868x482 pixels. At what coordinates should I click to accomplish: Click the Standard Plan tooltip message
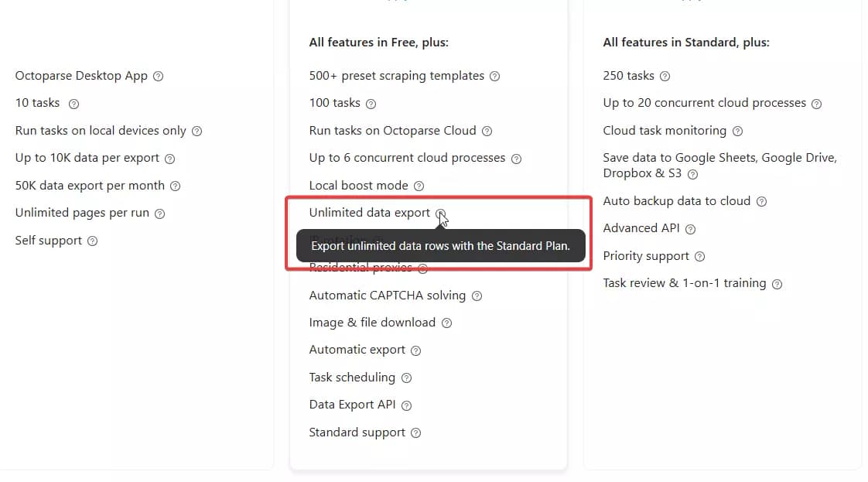[x=440, y=246]
